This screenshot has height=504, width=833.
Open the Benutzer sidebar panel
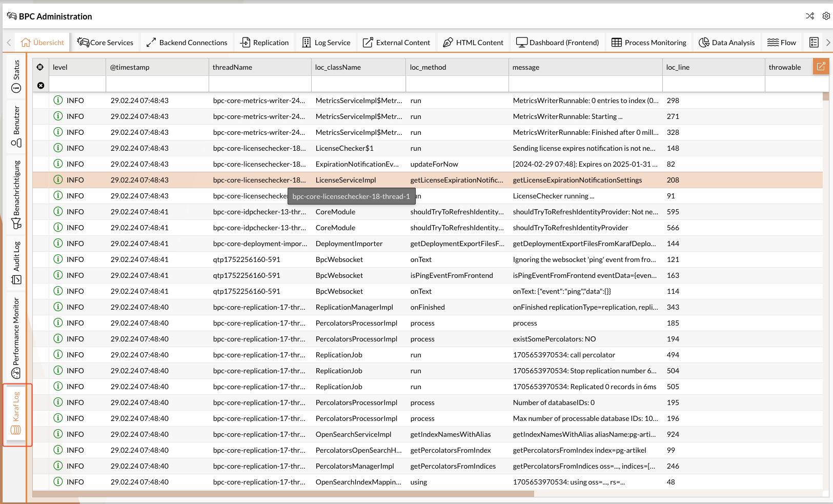pyautogui.click(x=16, y=126)
